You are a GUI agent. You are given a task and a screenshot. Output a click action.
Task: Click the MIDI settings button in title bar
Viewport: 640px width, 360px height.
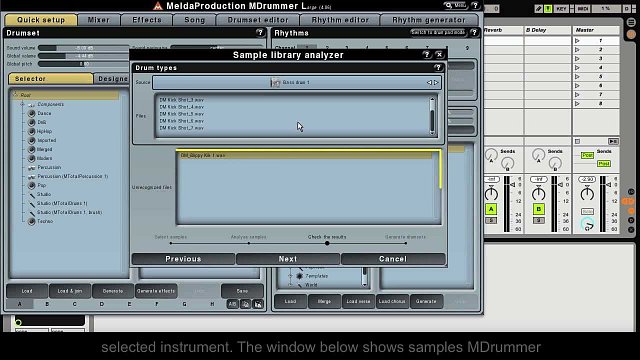[x=456, y=5]
